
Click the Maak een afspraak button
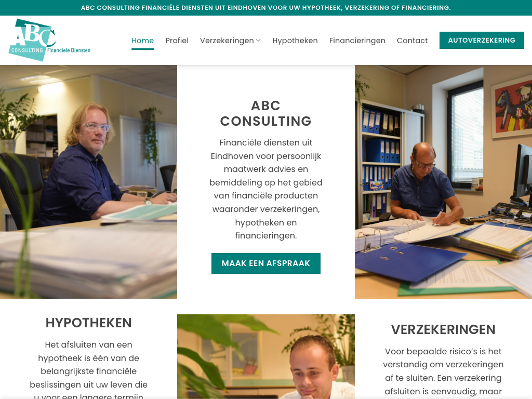[265, 263]
